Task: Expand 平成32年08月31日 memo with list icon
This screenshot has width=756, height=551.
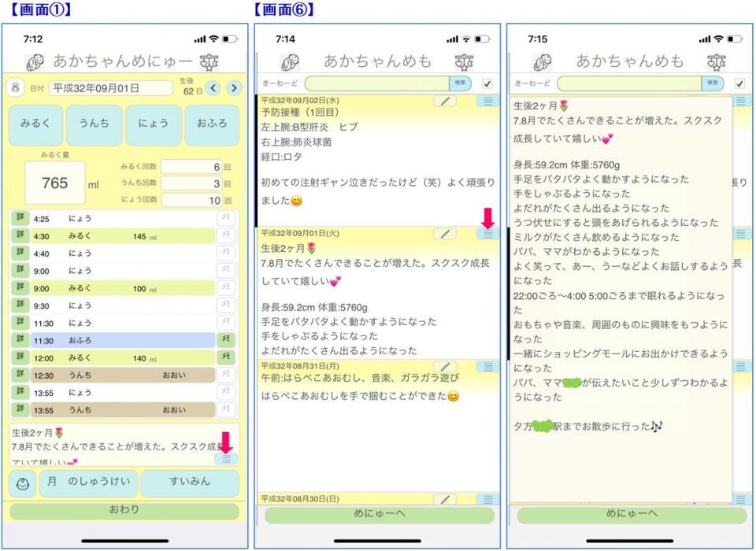Action: click(488, 366)
